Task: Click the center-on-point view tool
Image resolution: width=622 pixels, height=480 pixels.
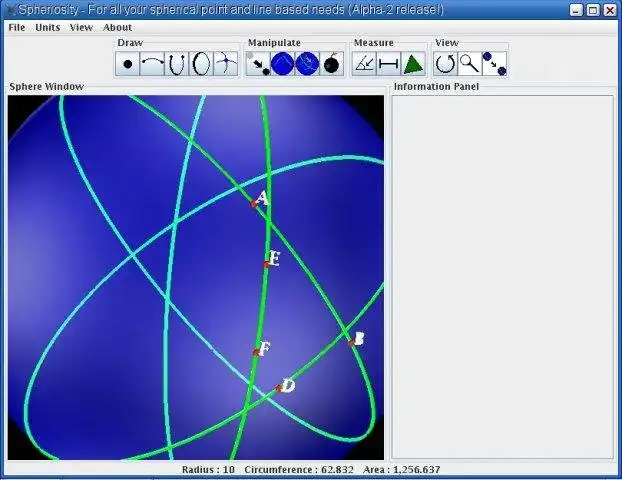Action: coord(495,64)
